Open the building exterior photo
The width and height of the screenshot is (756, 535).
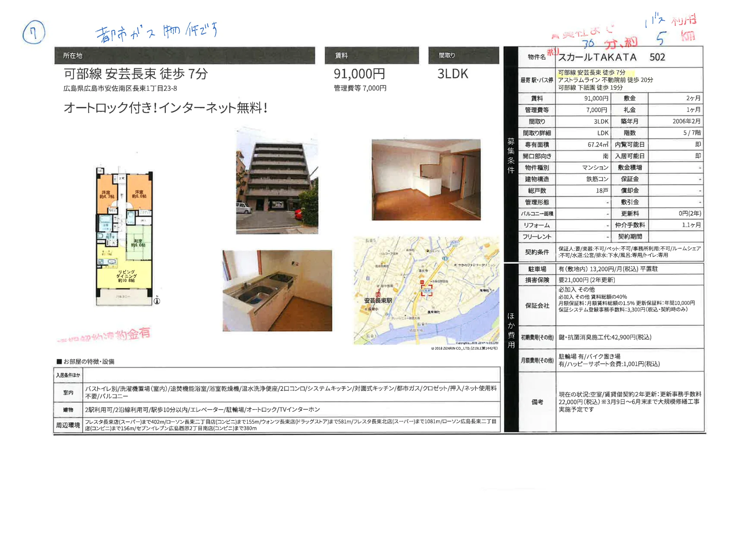click(277, 182)
